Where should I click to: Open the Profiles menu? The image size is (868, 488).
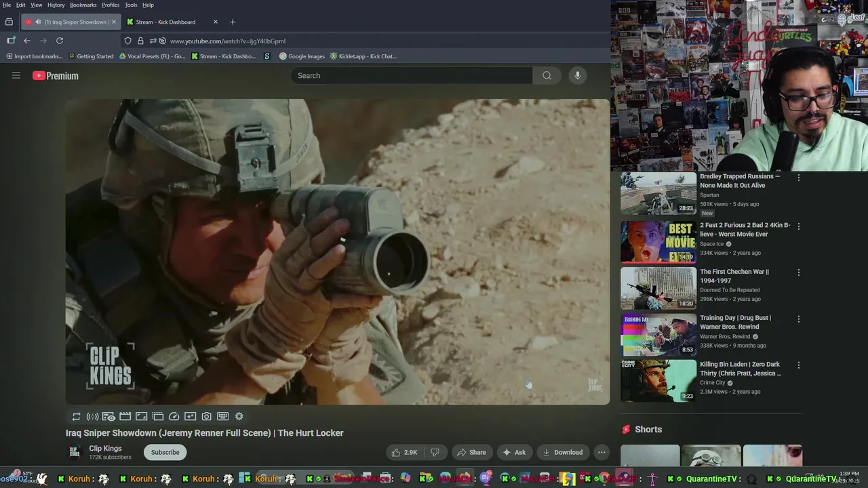coord(111,5)
